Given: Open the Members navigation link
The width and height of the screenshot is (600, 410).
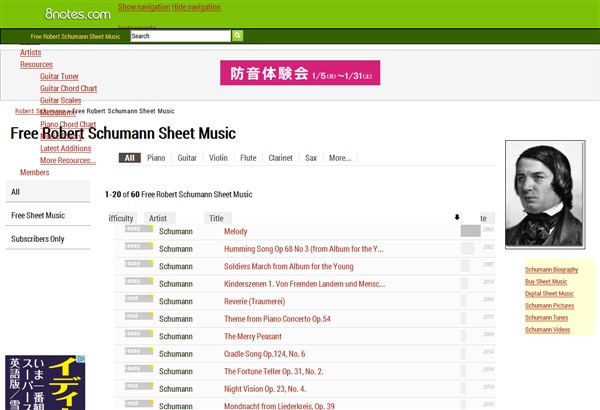Looking at the screenshot, I should [x=34, y=172].
